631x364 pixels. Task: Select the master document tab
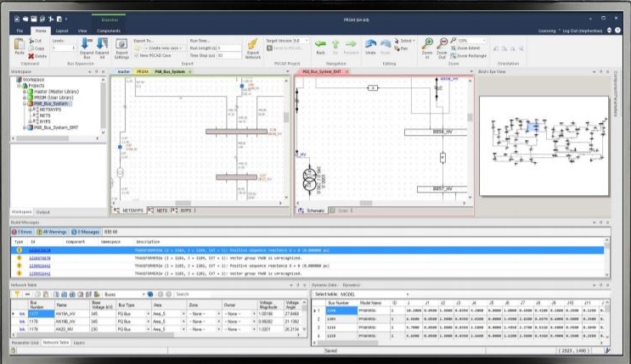click(x=123, y=71)
